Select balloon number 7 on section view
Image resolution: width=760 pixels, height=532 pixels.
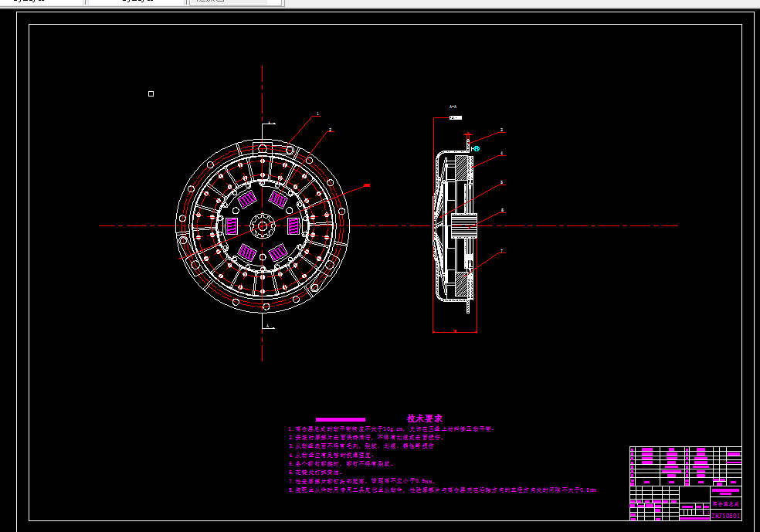[x=502, y=251]
